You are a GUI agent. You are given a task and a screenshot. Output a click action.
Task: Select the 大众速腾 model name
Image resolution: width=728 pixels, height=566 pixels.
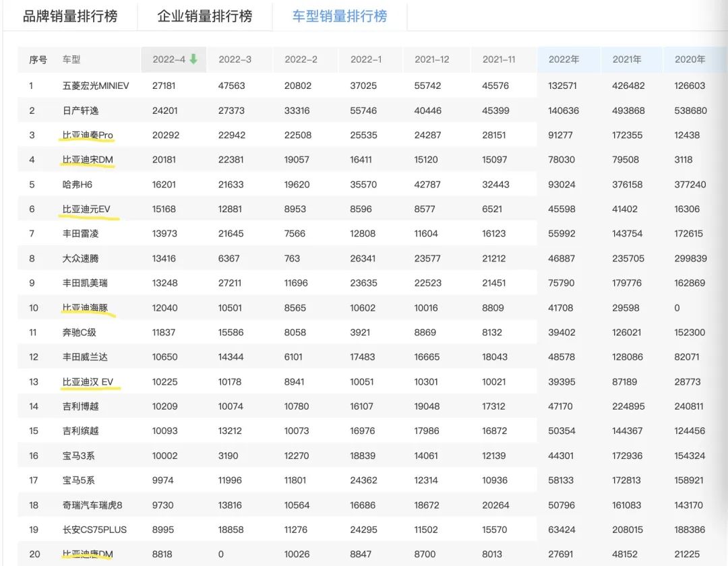point(80,259)
